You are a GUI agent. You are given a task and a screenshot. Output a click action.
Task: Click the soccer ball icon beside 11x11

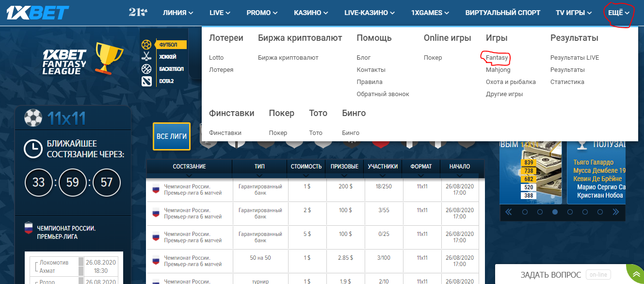[x=33, y=118]
